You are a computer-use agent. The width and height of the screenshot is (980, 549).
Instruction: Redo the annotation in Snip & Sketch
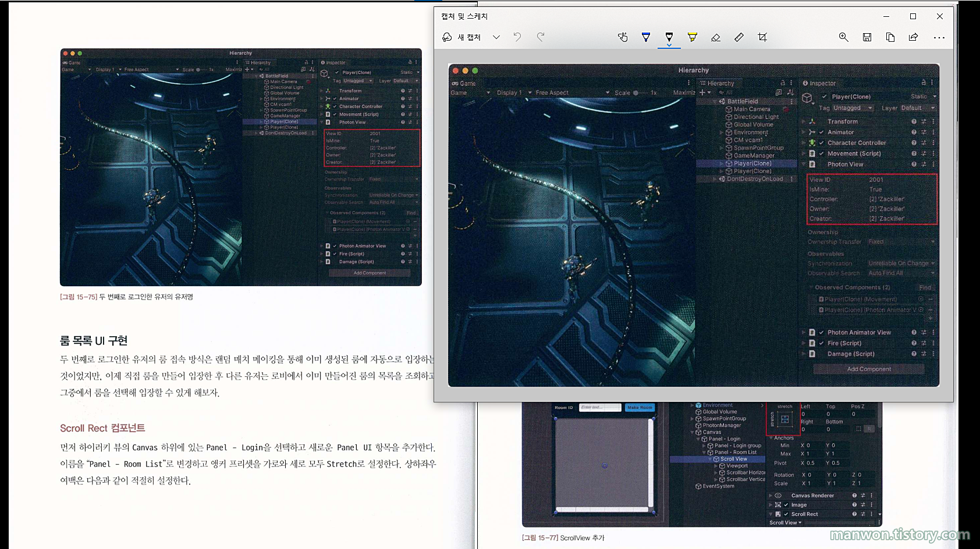click(541, 37)
